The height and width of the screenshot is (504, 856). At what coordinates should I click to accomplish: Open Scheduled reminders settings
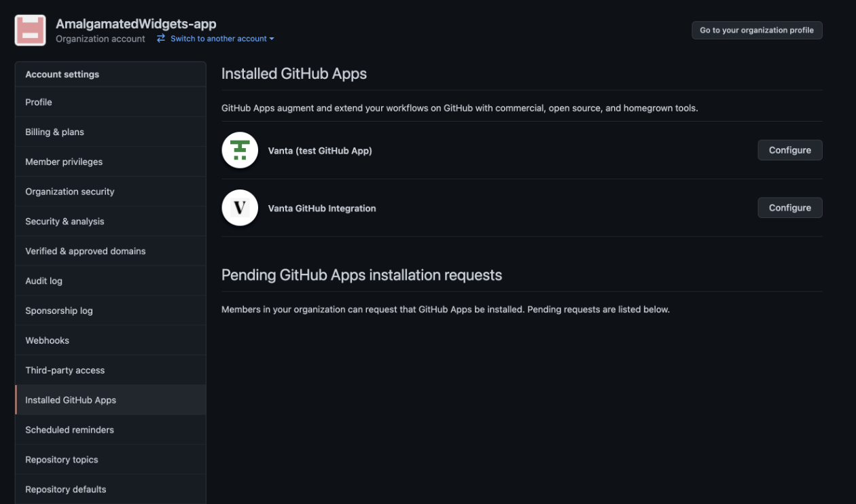(110, 430)
